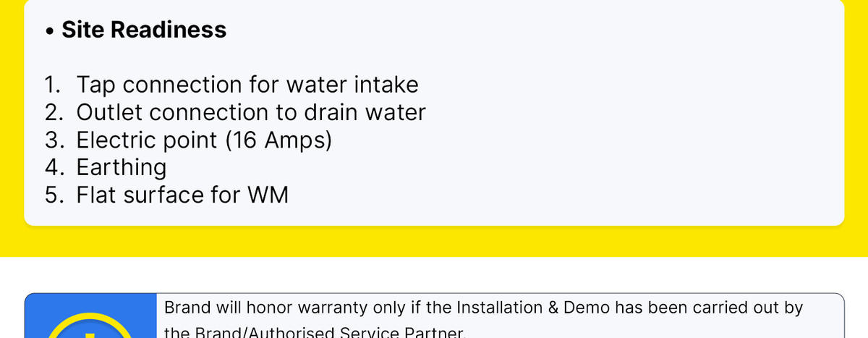Click the number 3 list marker
The height and width of the screenshot is (338, 868).
click(x=52, y=140)
